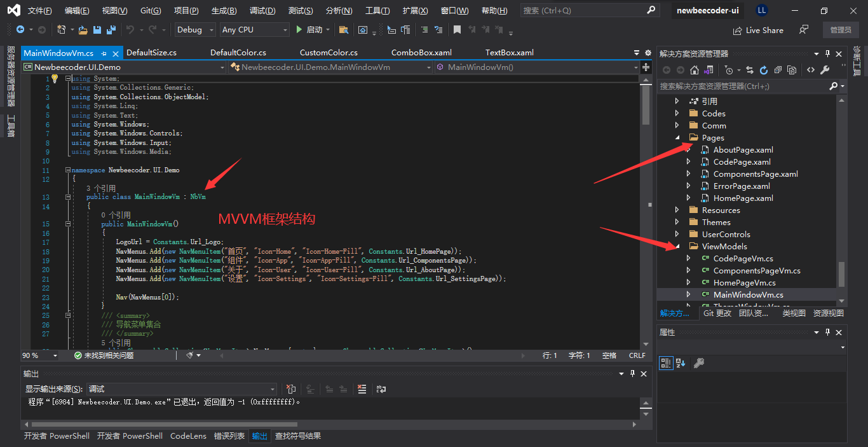Click the Show All Files icon
The height and width of the screenshot is (447, 868).
click(792, 70)
